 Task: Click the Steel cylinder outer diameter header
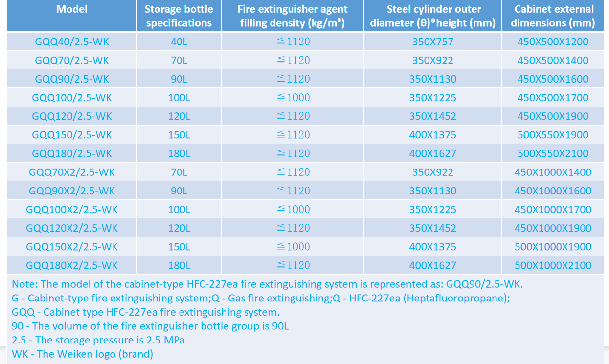click(432, 16)
